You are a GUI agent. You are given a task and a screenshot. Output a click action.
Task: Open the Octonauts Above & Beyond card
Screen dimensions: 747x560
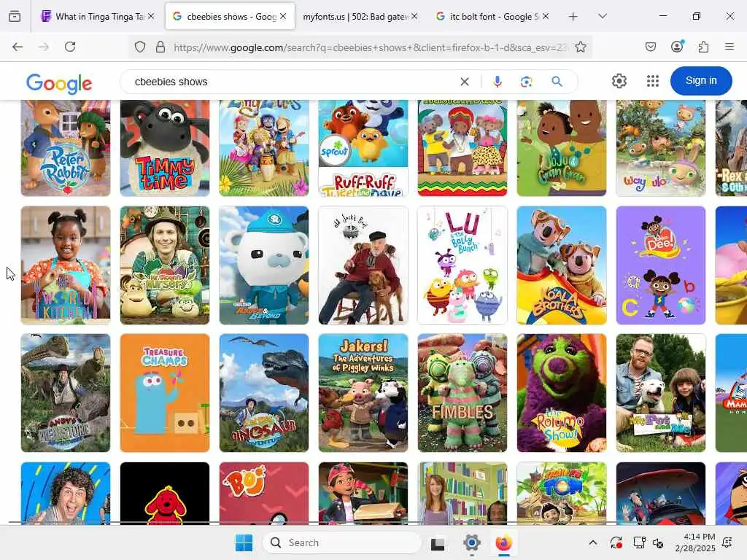pos(264,265)
